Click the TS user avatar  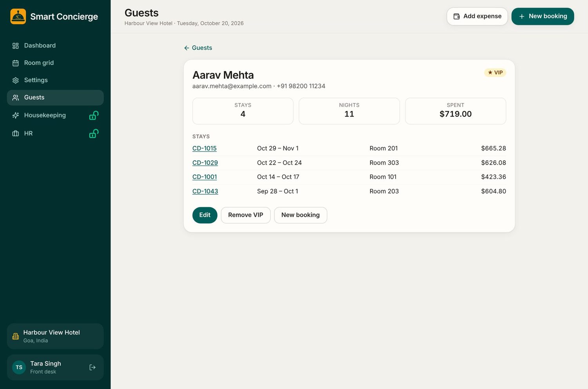click(x=19, y=367)
